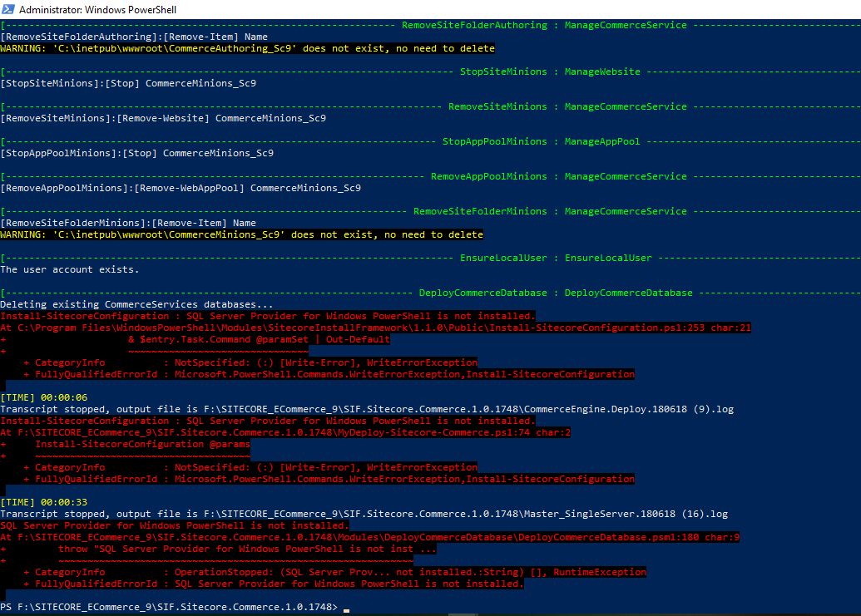Click the '[StopSiteMinions]:[Stop] CommerceMinions_Sc9' line
Image resolution: width=861 pixels, height=616 pixels.
tap(128, 83)
